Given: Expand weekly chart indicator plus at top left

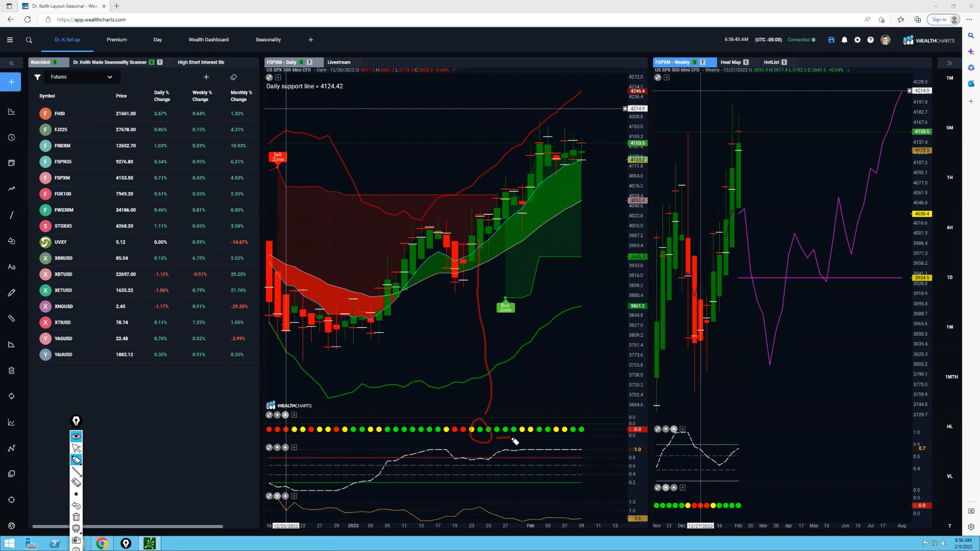Looking at the screenshot, I should pos(667,78).
